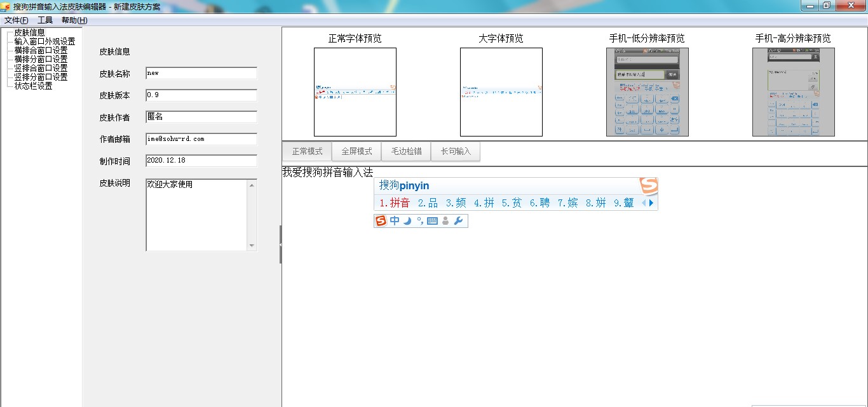Click the 皮肤名称 input field
The height and width of the screenshot is (407, 868).
click(201, 73)
